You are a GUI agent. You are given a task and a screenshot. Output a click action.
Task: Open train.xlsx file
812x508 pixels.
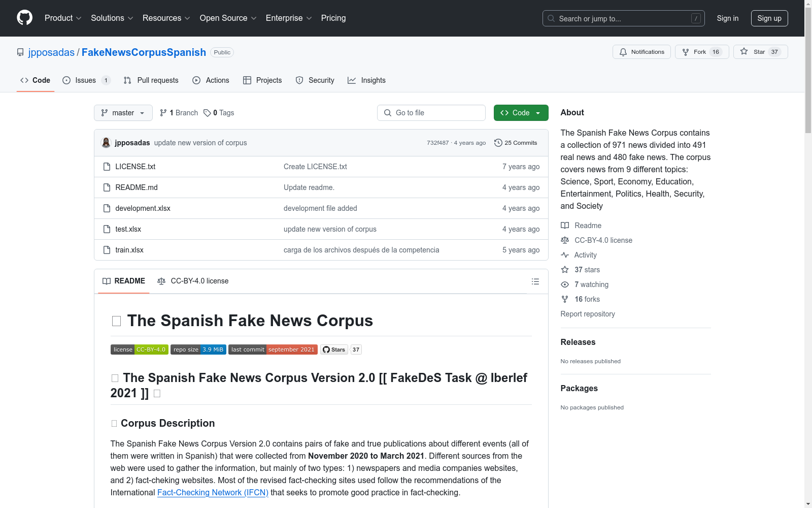(129, 250)
